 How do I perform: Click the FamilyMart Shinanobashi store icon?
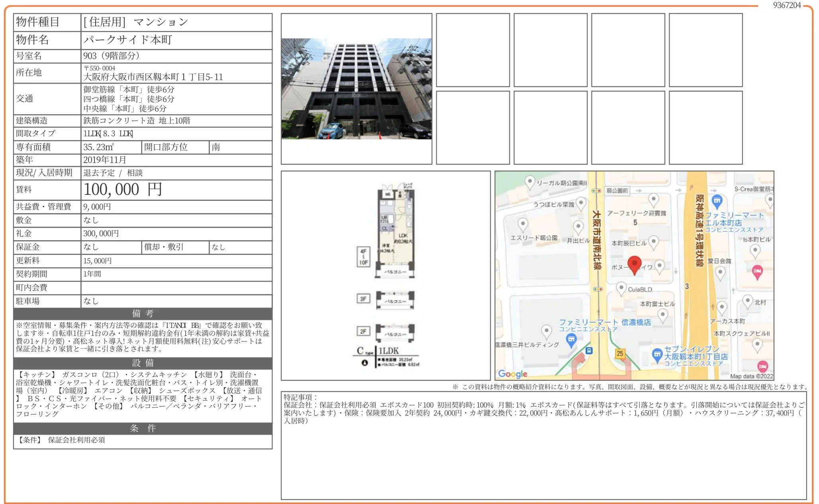click(x=571, y=340)
